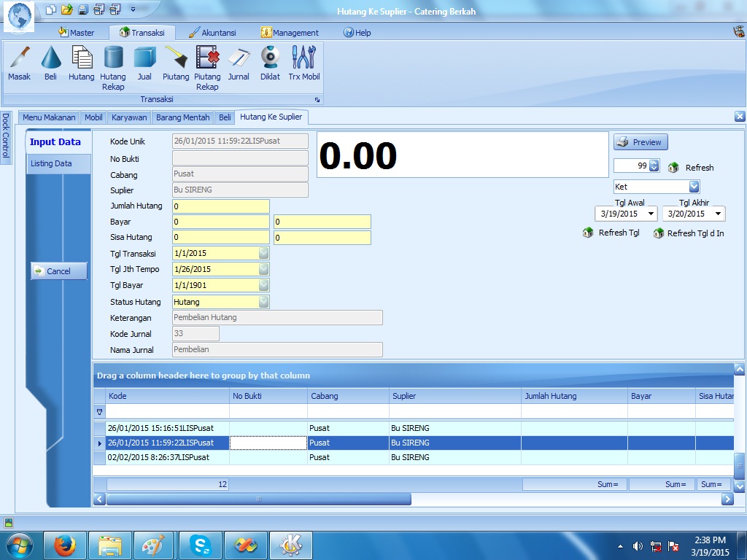Image resolution: width=747 pixels, height=560 pixels.
Task: Click the Jumlah Hutang input field
Action: point(220,206)
